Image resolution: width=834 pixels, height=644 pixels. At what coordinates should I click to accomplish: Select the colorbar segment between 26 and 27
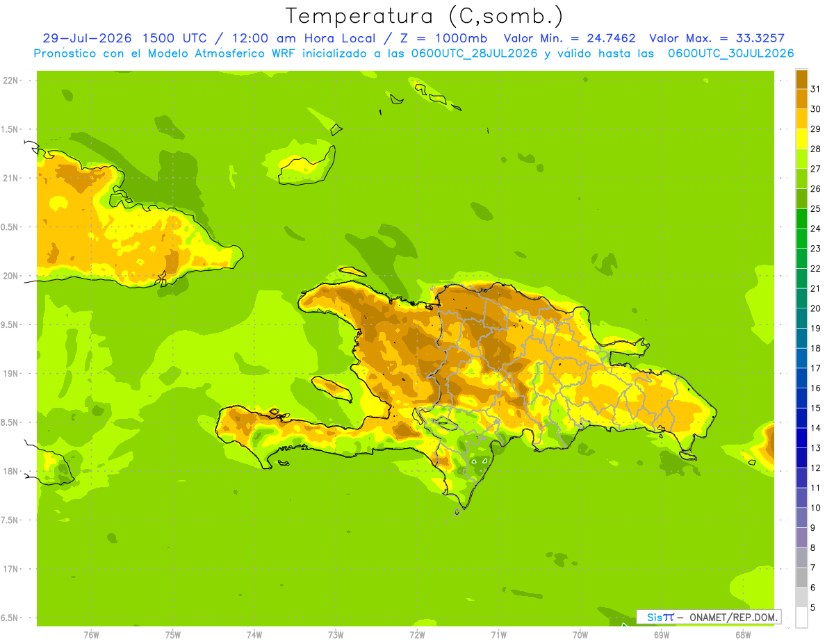[x=801, y=179]
